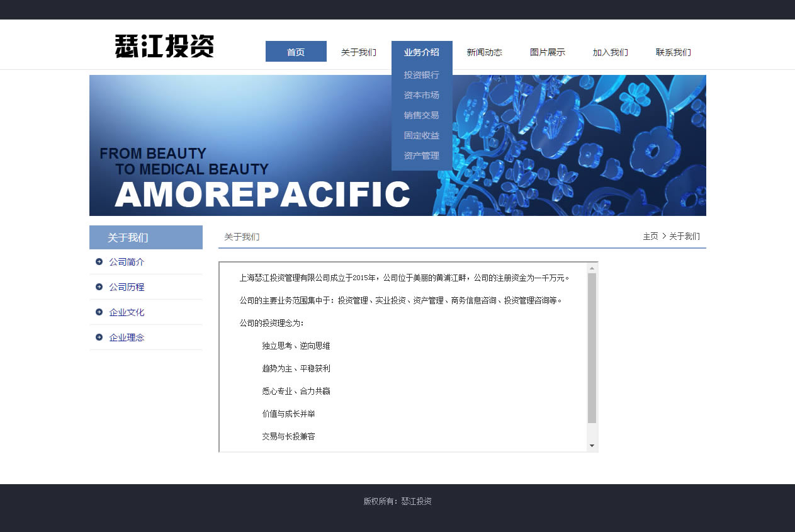This screenshot has height=532, width=795.
Task: Click bullet icon beside 公司历程
Action: [x=99, y=287]
